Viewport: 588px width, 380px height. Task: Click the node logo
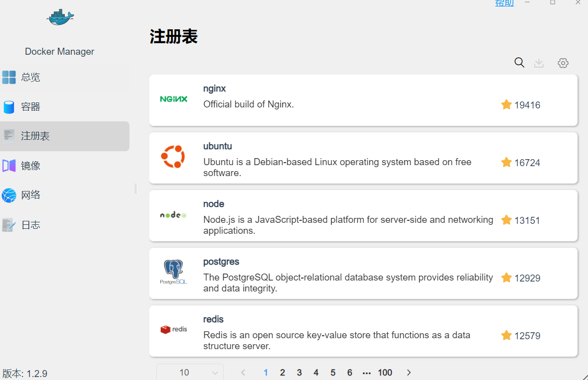point(174,215)
